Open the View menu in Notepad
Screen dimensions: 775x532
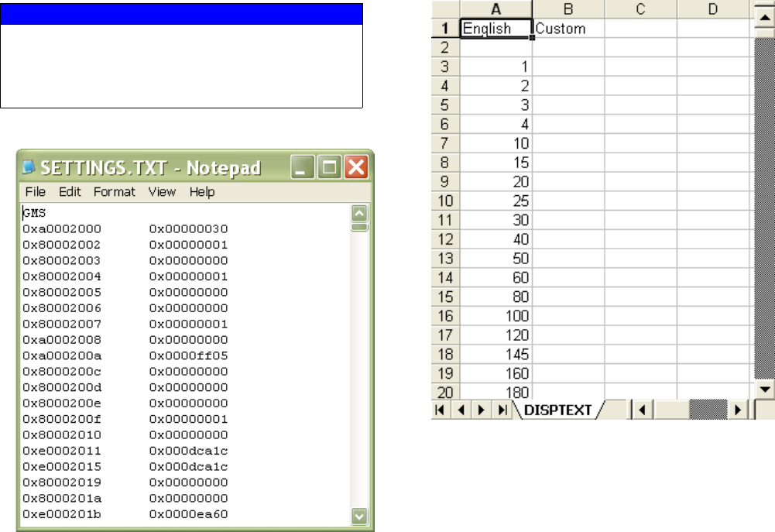tap(162, 192)
